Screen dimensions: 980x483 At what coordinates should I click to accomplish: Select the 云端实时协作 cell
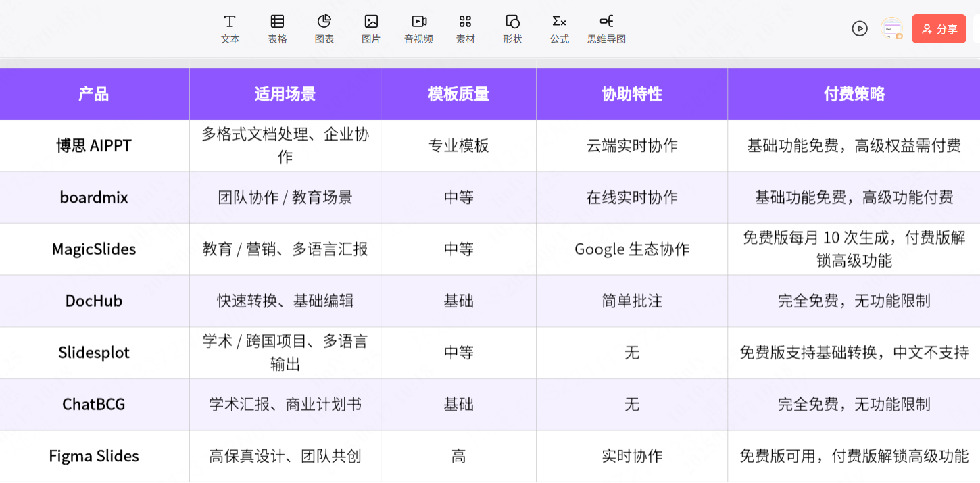pyautogui.click(x=632, y=146)
